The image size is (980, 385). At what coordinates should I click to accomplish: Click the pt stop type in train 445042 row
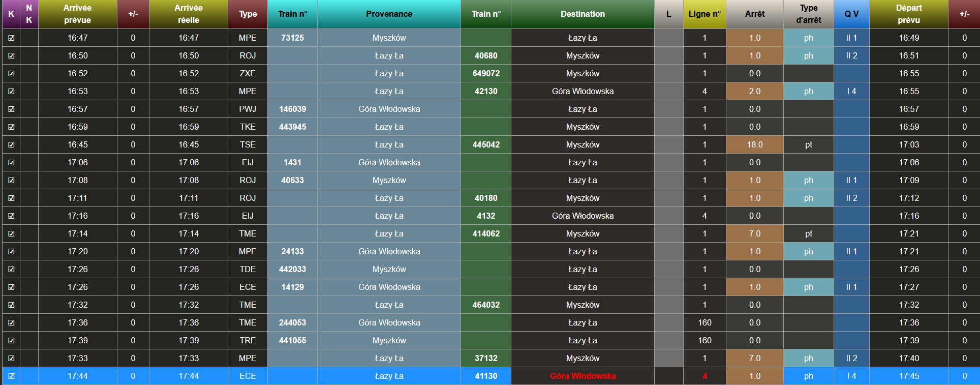coord(809,145)
